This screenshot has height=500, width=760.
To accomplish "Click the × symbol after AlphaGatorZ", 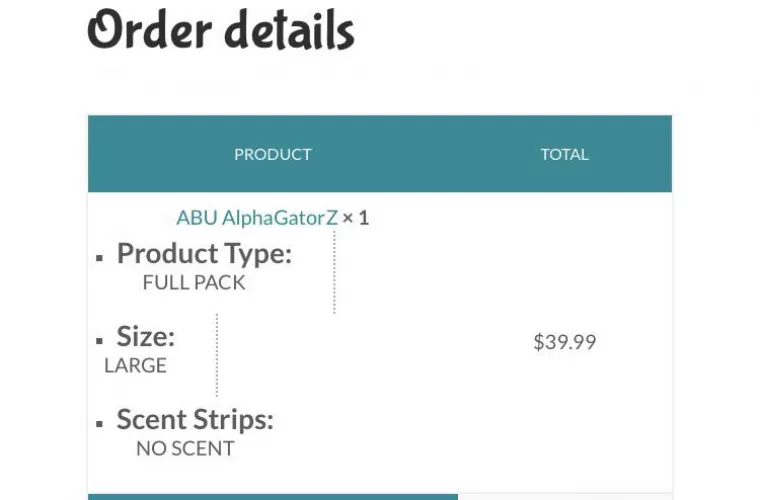I will tap(347, 217).
